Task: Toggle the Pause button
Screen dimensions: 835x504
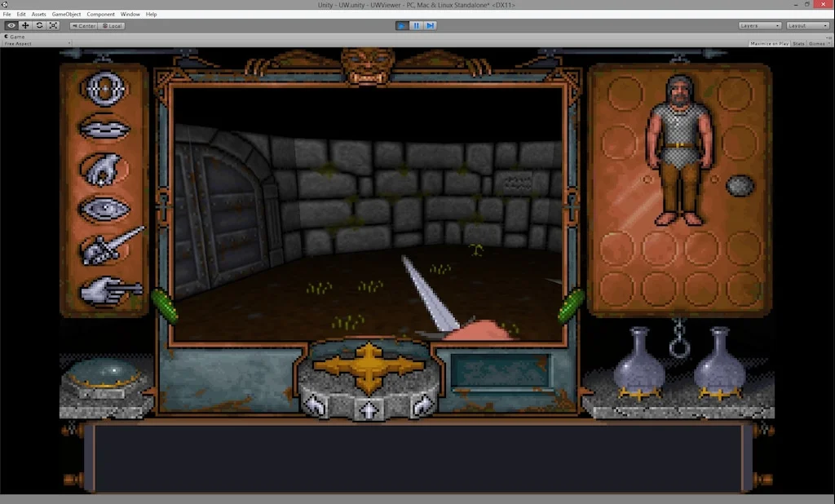Action: coord(416,25)
